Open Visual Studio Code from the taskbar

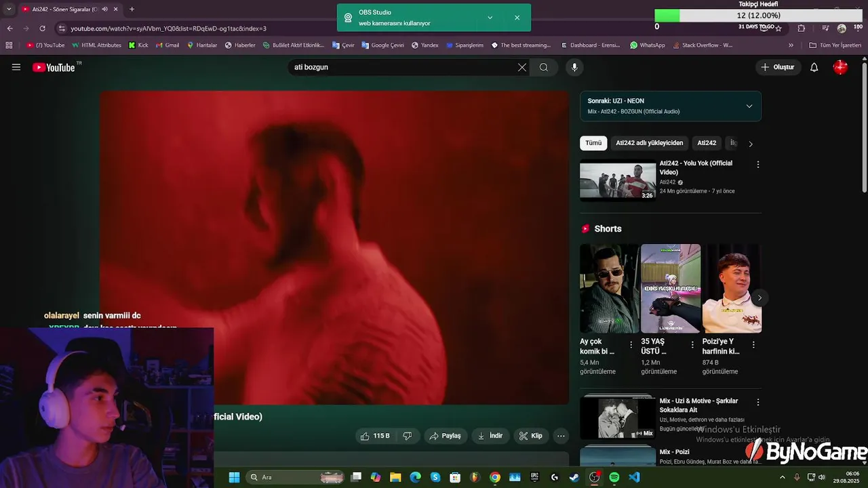tap(634, 477)
